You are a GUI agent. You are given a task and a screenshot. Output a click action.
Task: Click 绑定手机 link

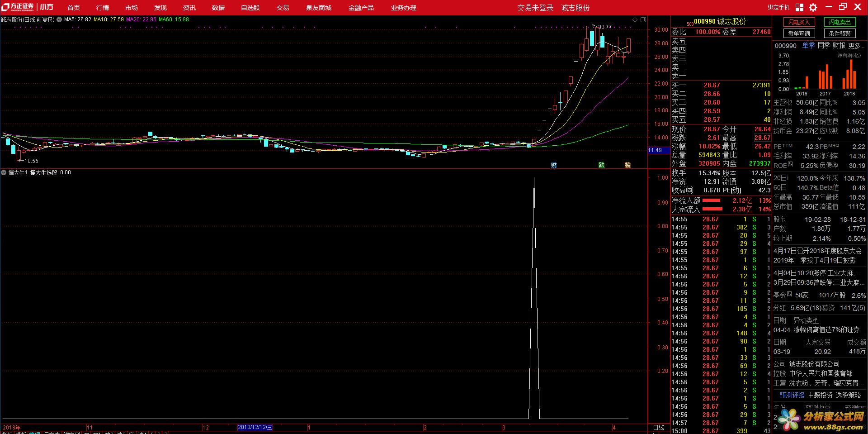click(778, 7)
